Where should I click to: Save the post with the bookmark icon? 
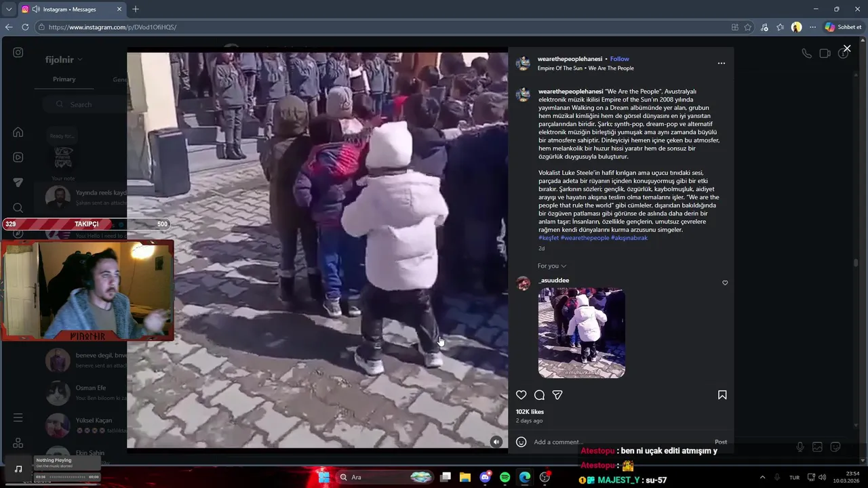[722, 395]
